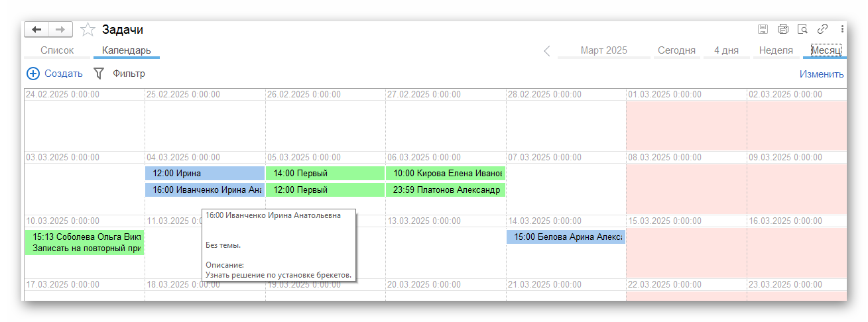Screen dimensions: 868x322
Task: Click the print icon
Action: 783,29
